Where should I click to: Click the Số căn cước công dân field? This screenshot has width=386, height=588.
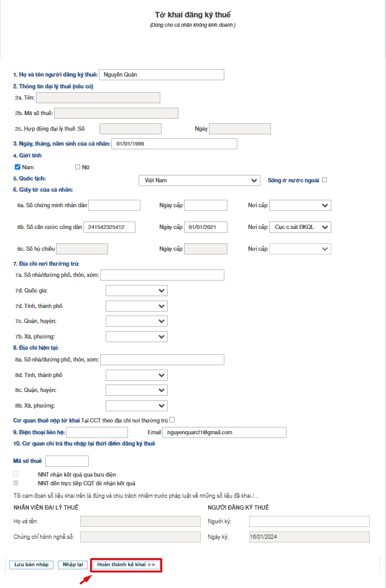(x=109, y=227)
